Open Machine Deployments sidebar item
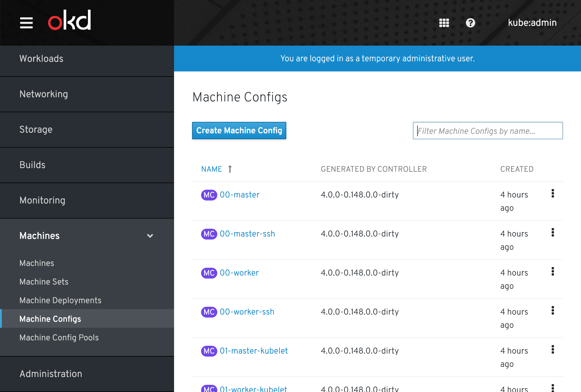The height and width of the screenshot is (392, 581). [x=60, y=300]
